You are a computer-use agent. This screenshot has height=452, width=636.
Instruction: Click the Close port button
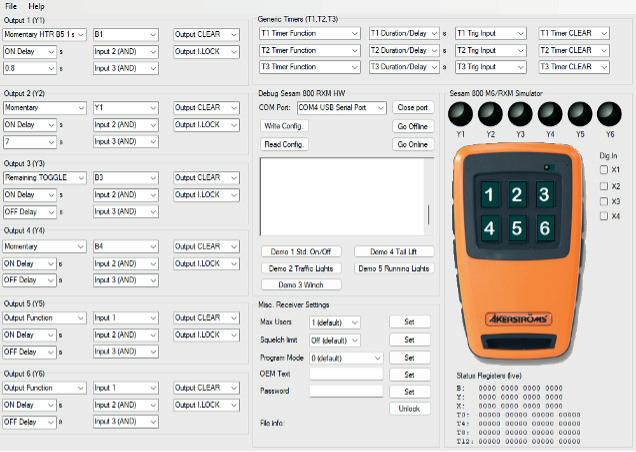tap(413, 108)
